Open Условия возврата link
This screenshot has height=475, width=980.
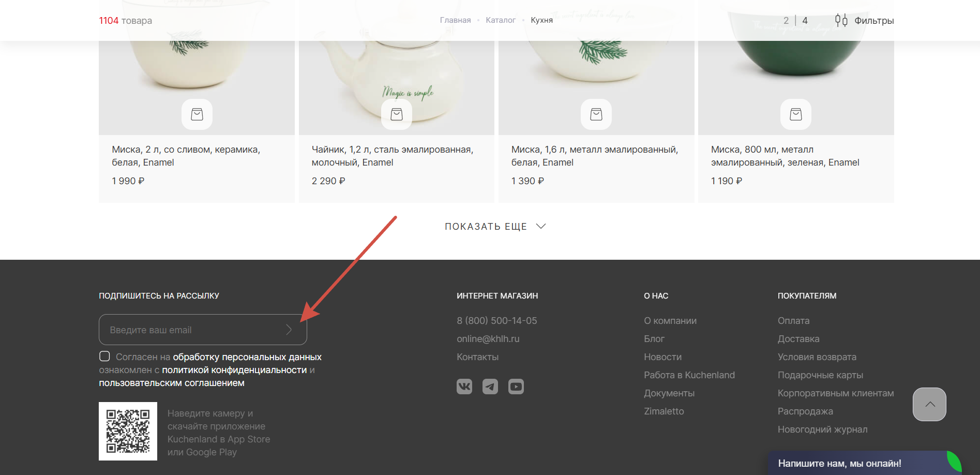(x=817, y=357)
